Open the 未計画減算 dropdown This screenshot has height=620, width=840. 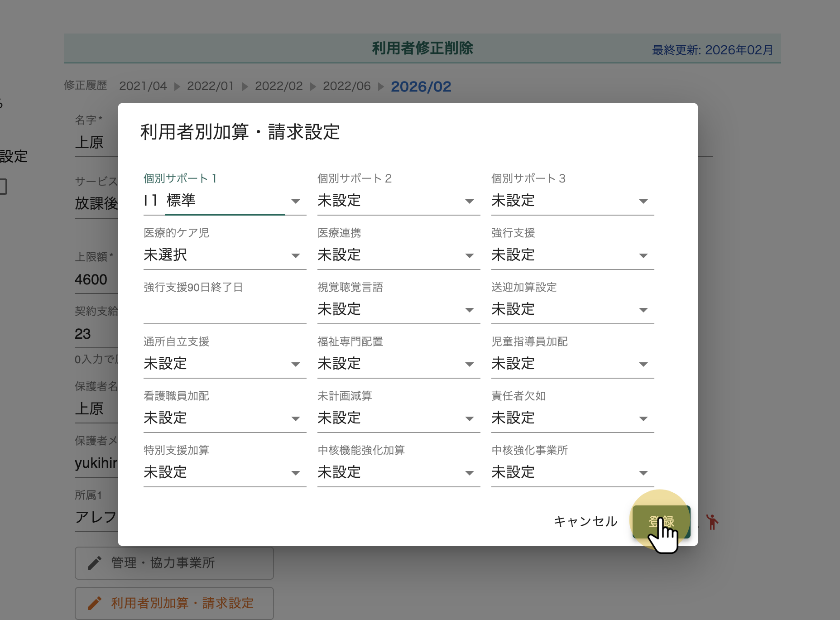coord(398,418)
